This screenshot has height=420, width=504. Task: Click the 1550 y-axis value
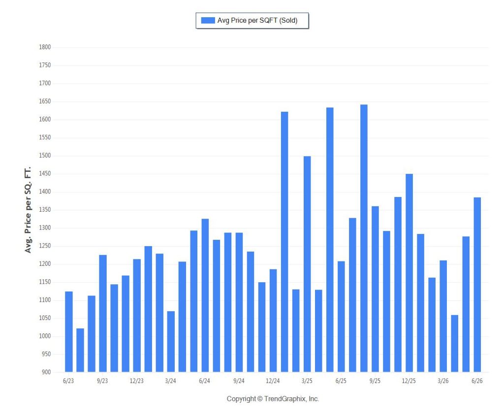coord(45,137)
